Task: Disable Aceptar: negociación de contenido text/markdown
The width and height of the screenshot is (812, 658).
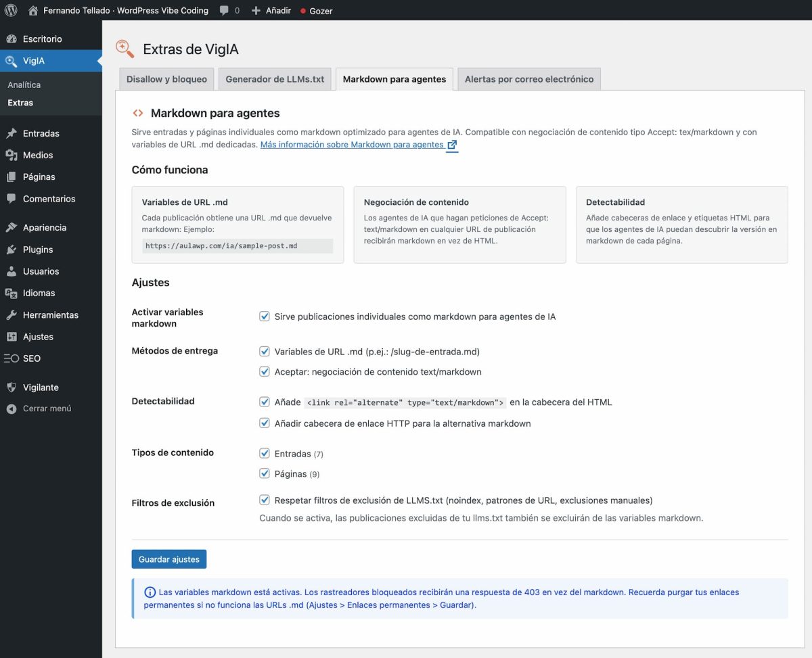Action: (x=264, y=371)
